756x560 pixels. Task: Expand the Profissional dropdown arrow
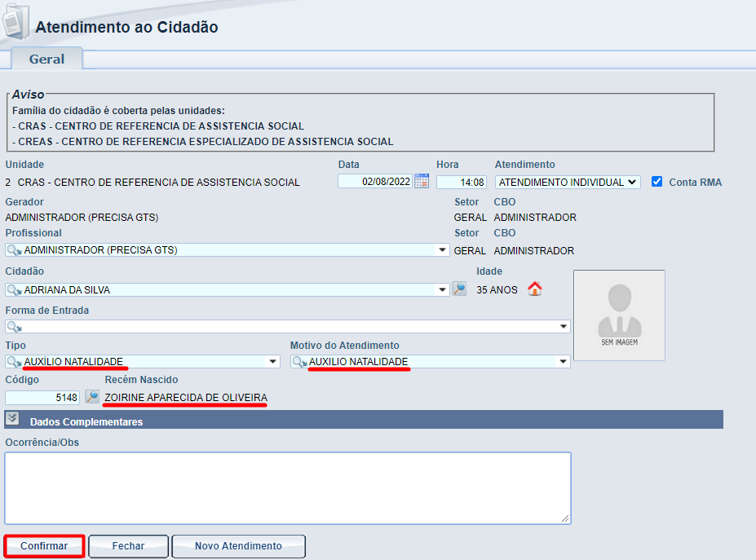(x=443, y=250)
